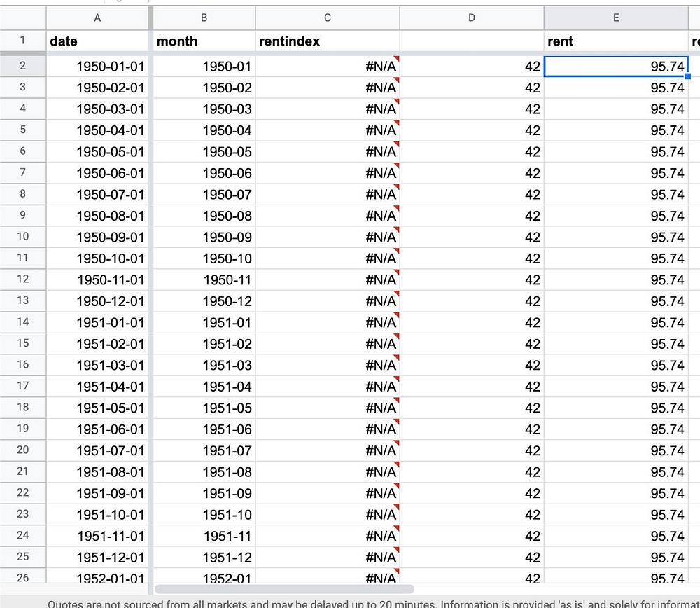Click the 'rentindex' header cell

coord(327,41)
